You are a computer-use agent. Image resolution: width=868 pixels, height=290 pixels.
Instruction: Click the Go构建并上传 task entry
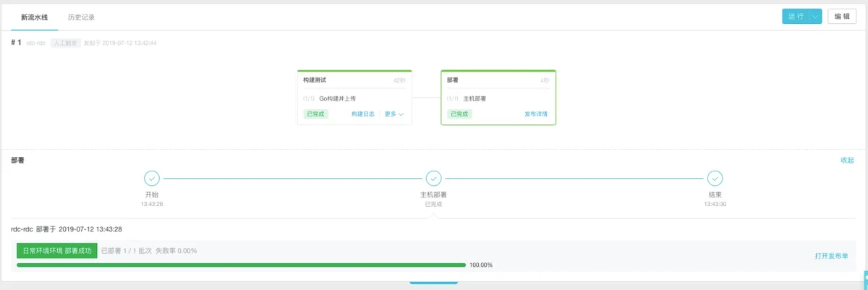tap(338, 98)
